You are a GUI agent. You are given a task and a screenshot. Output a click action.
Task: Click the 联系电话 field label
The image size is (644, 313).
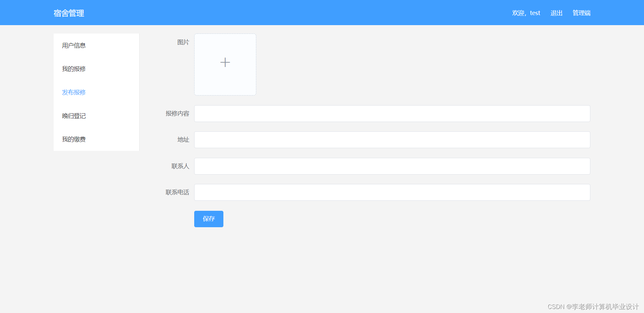[x=177, y=192]
